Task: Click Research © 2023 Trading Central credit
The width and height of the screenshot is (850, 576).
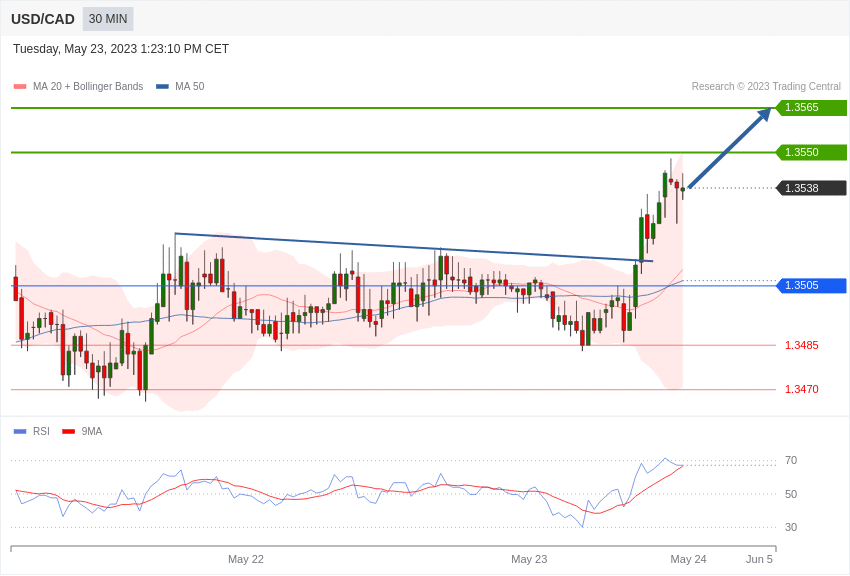Action: pyautogui.click(x=766, y=86)
